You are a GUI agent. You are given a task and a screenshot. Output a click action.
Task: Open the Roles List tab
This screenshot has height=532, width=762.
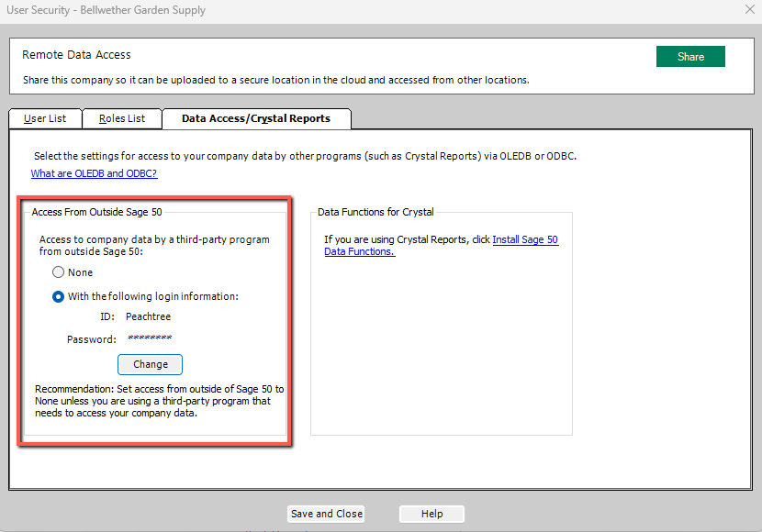click(121, 118)
